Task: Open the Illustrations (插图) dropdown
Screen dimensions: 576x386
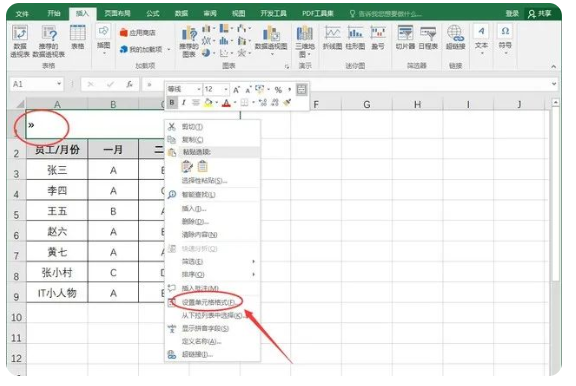Action: [104, 40]
